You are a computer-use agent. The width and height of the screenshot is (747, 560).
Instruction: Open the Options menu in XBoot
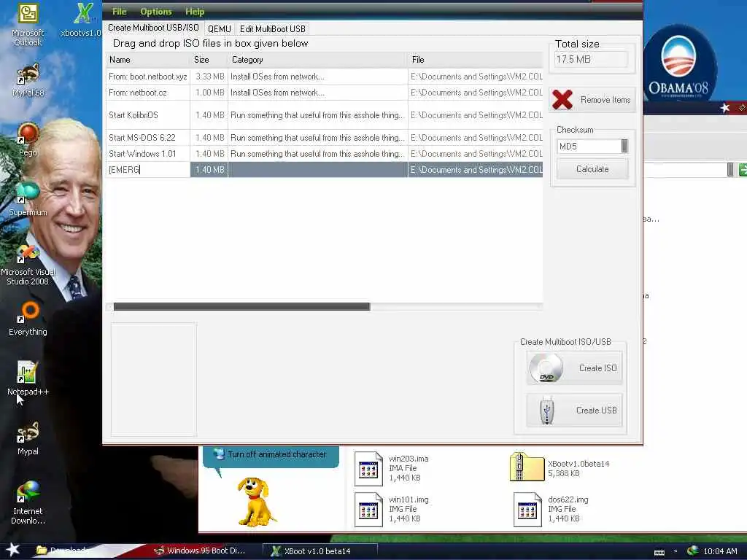[156, 12]
